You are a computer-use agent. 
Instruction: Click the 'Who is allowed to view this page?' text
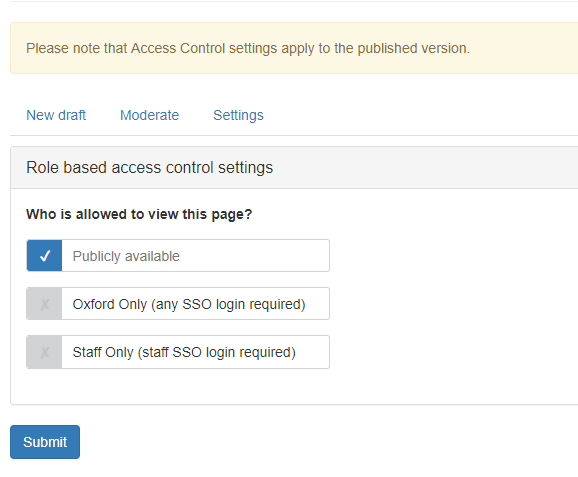pos(139,215)
